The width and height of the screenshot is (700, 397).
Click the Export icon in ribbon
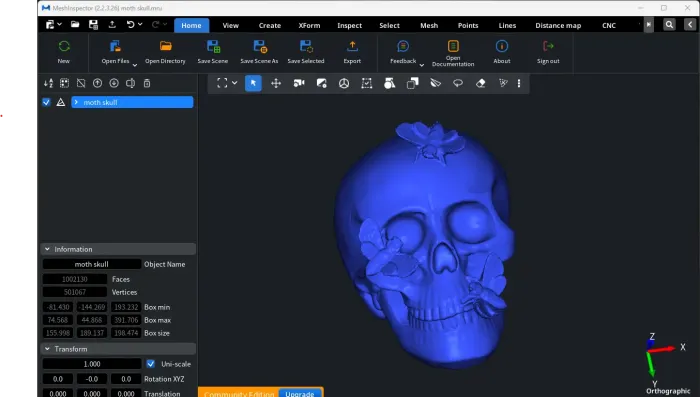pyautogui.click(x=352, y=46)
